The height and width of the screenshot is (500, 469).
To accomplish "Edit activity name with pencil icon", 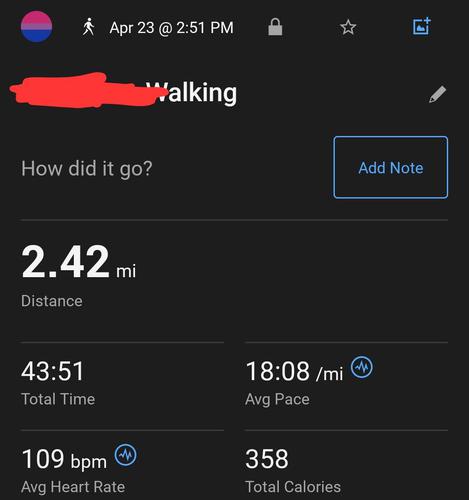I will pos(437,94).
